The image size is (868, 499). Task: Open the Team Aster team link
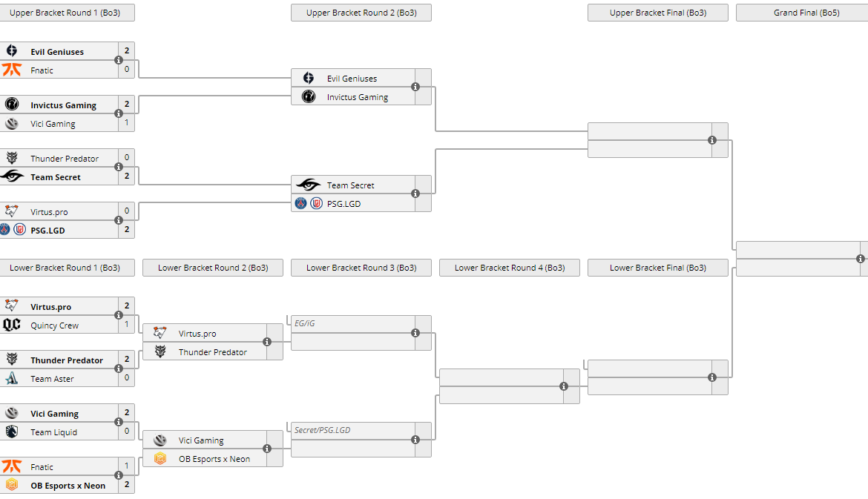pyautogui.click(x=52, y=379)
